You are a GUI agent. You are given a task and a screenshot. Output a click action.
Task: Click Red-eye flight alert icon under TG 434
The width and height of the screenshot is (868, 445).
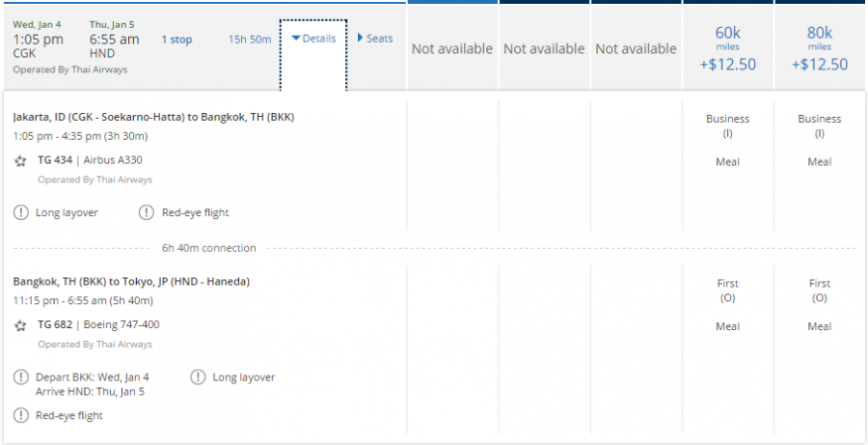(x=147, y=212)
